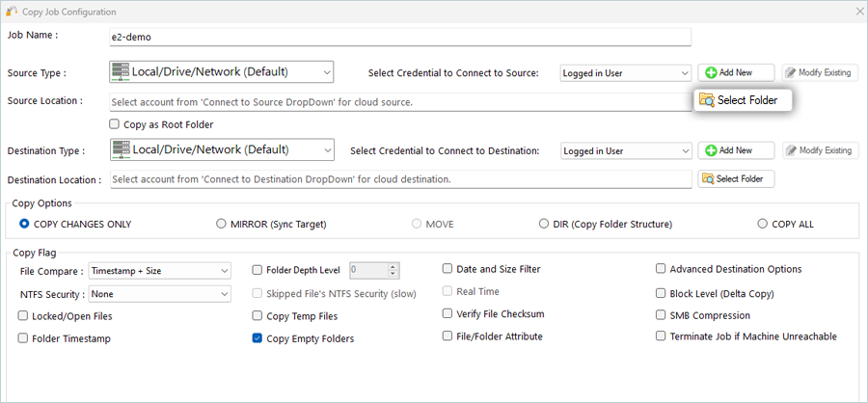Expand the File Compare dropdown
This screenshot has width=868, height=403.
pyautogui.click(x=159, y=271)
